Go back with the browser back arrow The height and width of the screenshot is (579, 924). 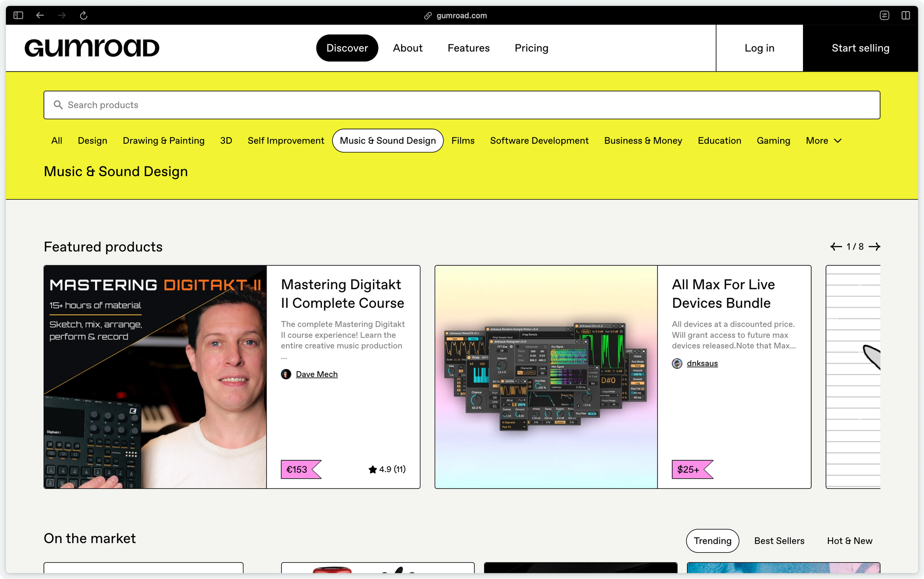coord(40,15)
